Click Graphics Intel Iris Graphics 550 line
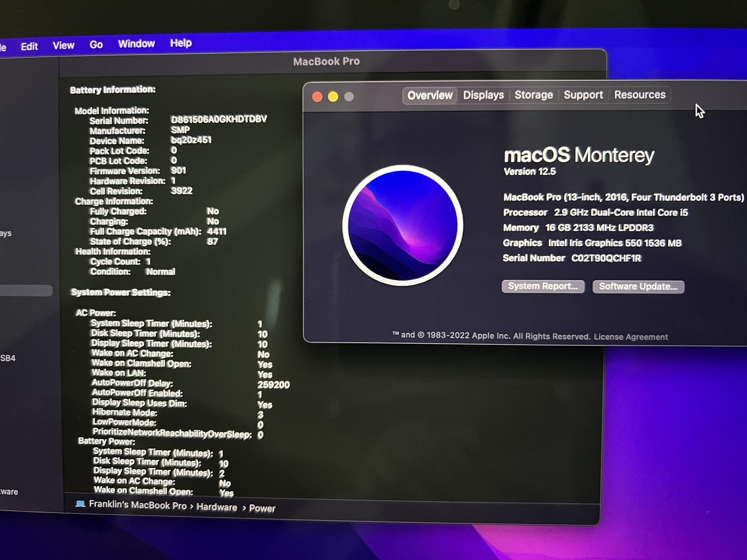 coord(592,243)
